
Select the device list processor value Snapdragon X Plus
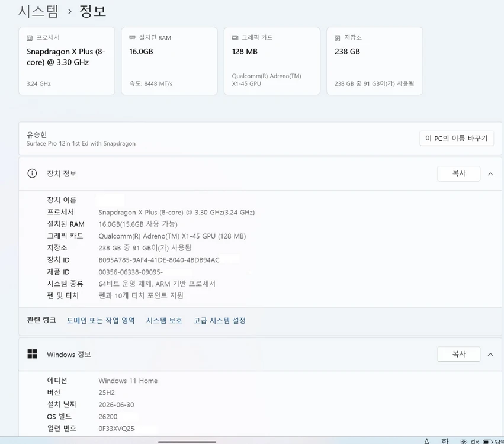pyautogui.click(x=176, y=213)
